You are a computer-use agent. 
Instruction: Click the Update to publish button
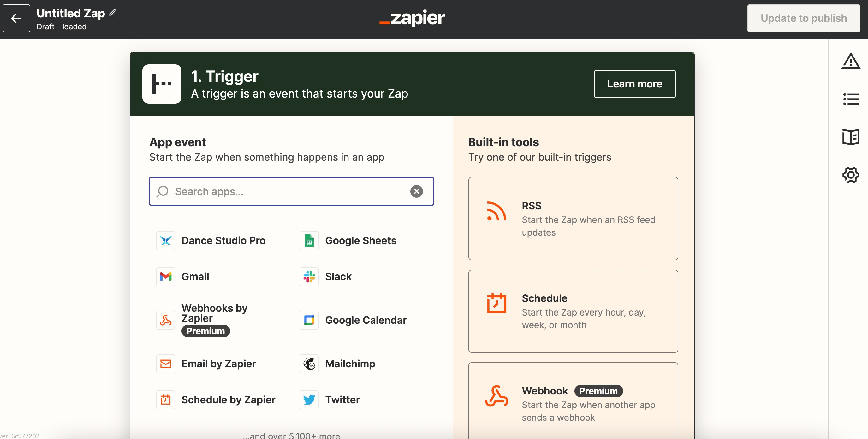pos(804,18)
